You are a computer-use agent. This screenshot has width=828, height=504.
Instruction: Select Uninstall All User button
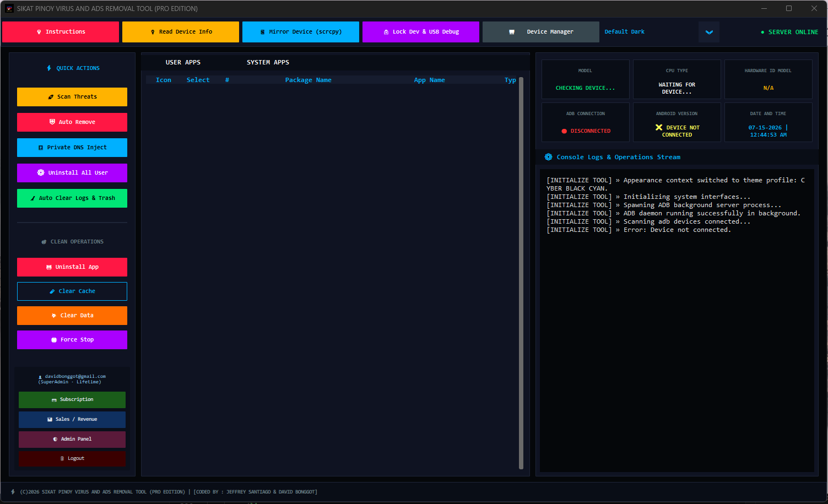[72, 173]
